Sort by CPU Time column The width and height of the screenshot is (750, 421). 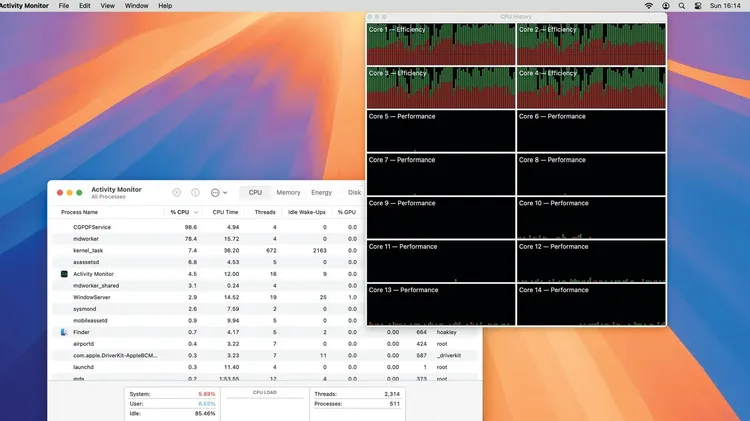click(225, 212)
